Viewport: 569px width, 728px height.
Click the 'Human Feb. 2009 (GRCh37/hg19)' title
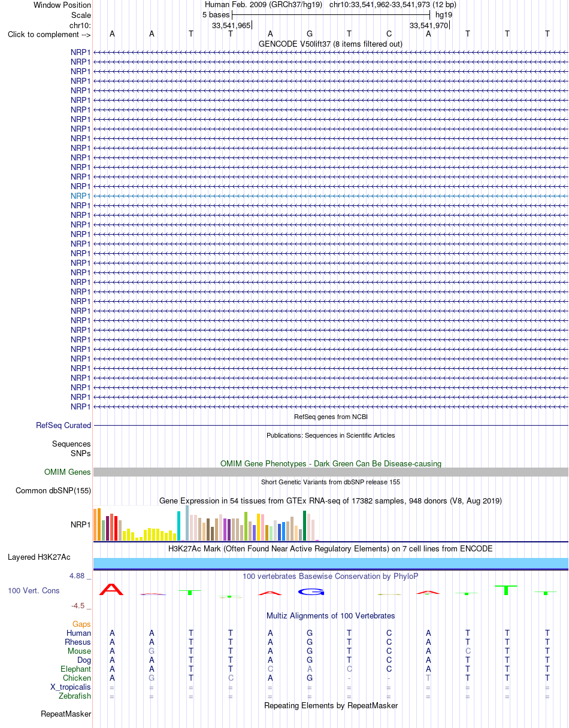tap(264, 4)
